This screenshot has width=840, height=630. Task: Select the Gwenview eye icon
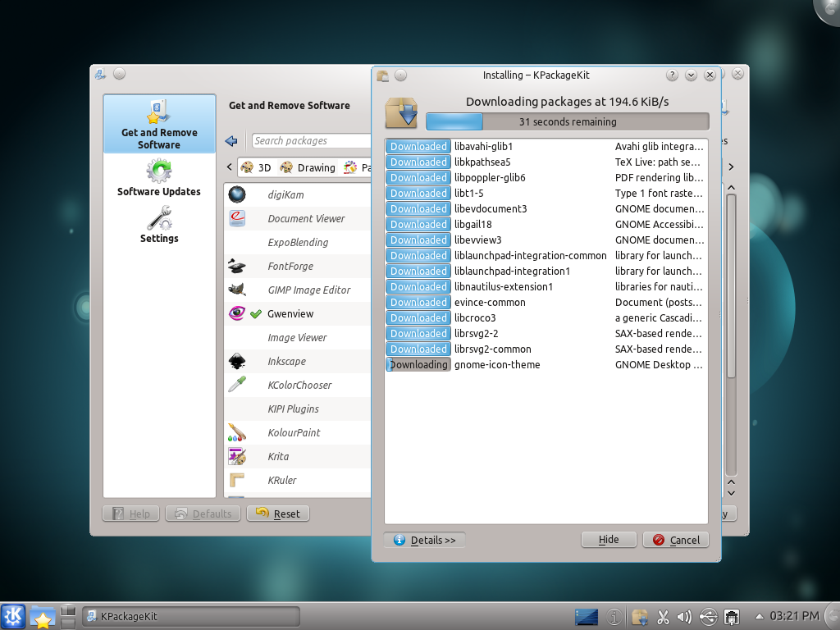tap(237, 313)
